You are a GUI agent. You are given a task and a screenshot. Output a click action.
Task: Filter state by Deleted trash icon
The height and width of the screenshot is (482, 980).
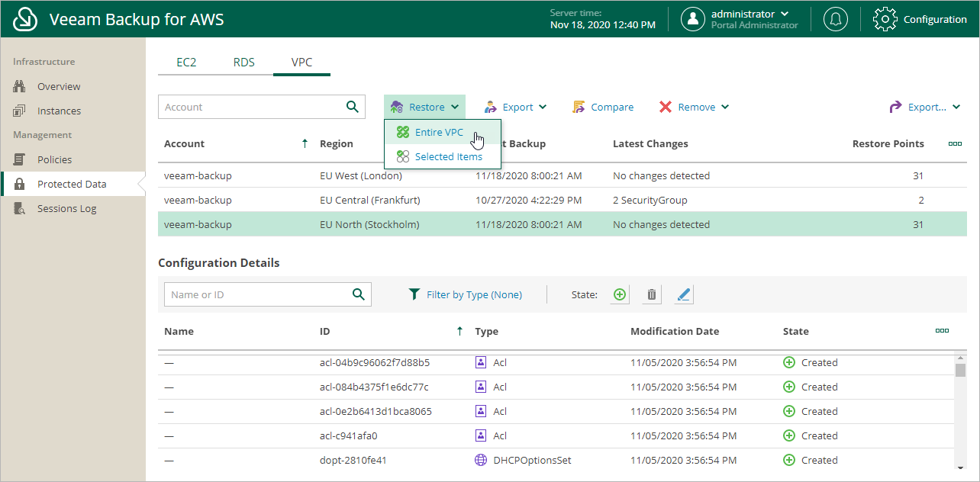652,294
